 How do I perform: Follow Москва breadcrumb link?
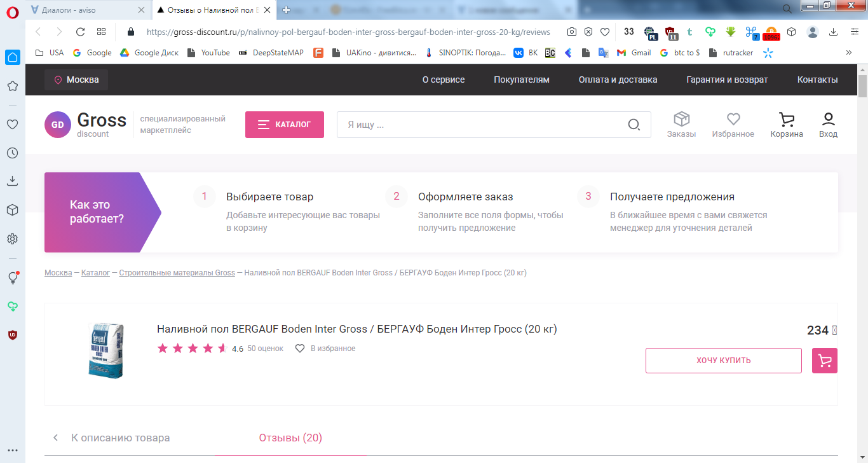tap(58, 273)
